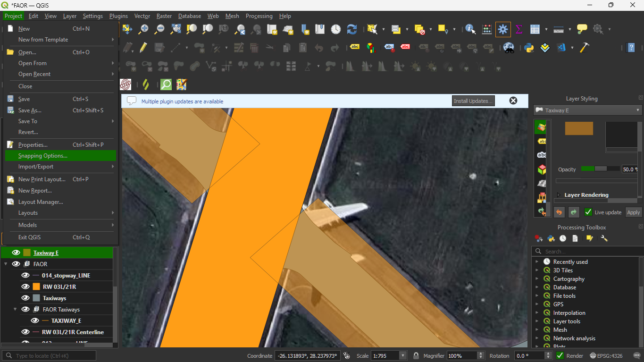Open Processing Toolbox history clock icon
Image resolution: width=644 pixels, height=362 pixels.
pyautogui.click(x=563, y=238)
